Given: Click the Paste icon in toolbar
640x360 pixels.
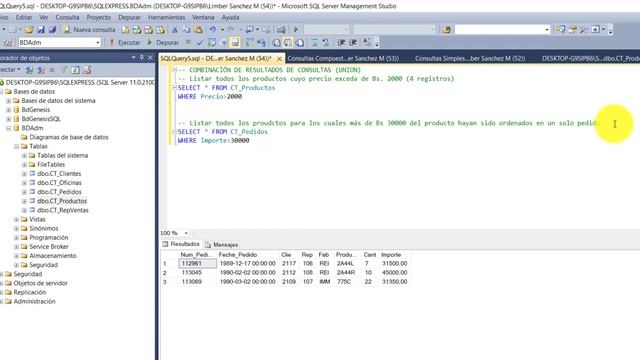Looking at the screenshot, I should (x=198, y=30).
